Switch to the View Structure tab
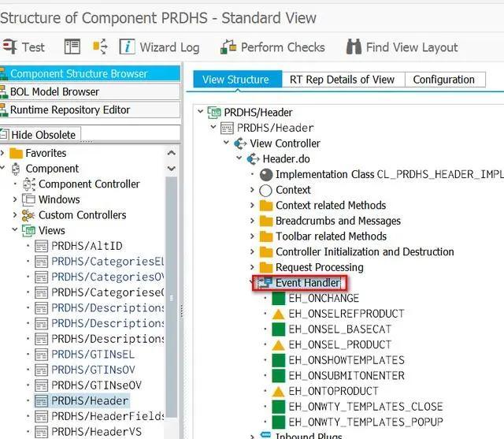This screenshot has height=439, width=504. point(237,80)
